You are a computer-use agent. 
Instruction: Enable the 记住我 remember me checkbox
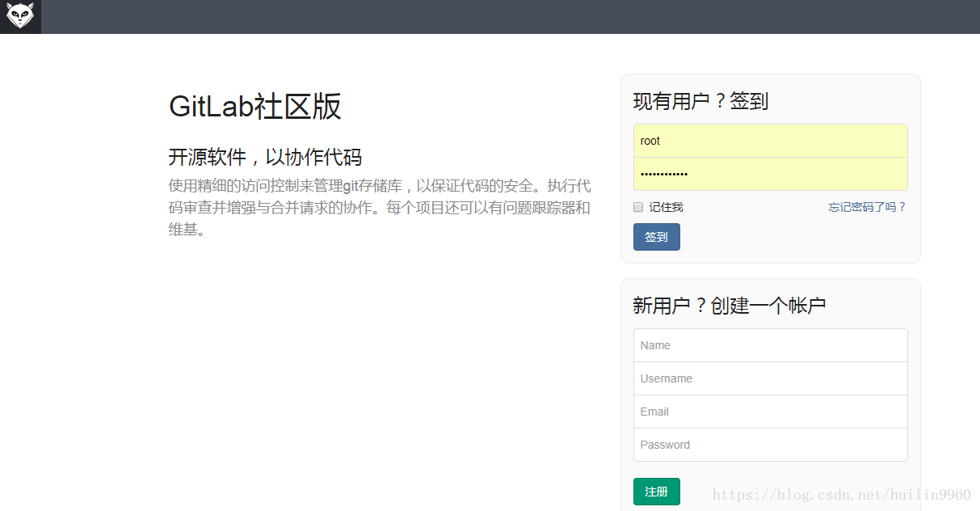click(x=638, y=207)
